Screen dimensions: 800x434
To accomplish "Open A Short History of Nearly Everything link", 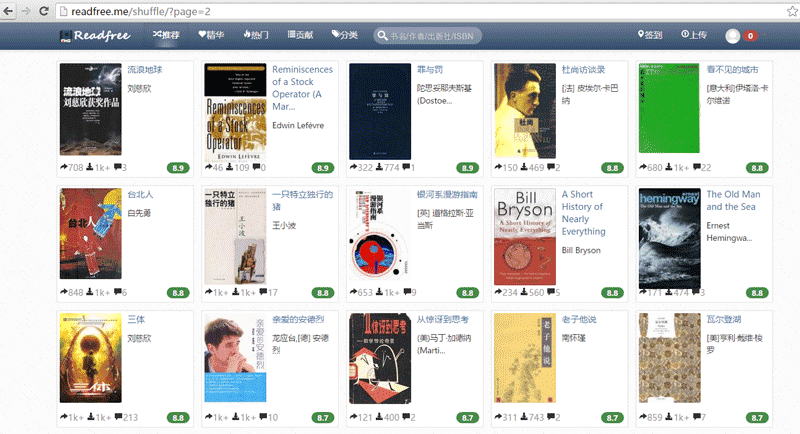I will point(584,213).
